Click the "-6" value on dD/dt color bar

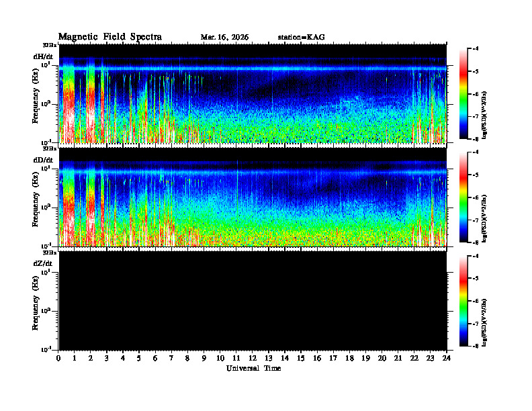point(476,197)
